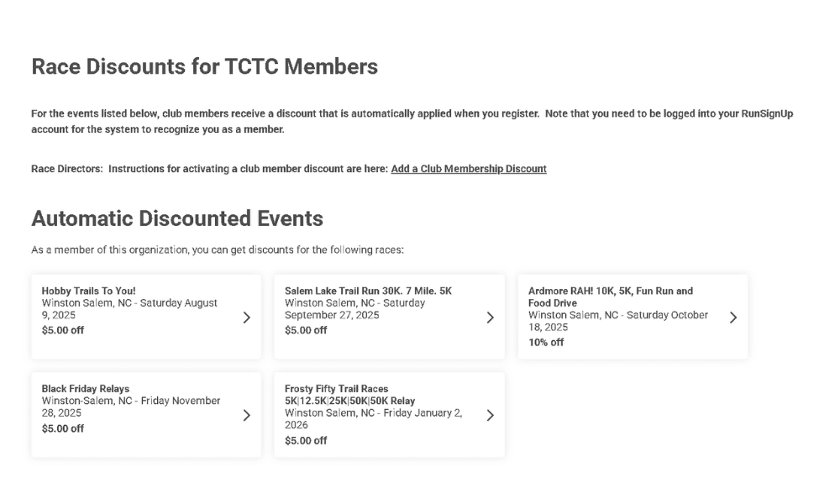Click the chevron arrow on the Black Friday Relays card

(246, 416)
